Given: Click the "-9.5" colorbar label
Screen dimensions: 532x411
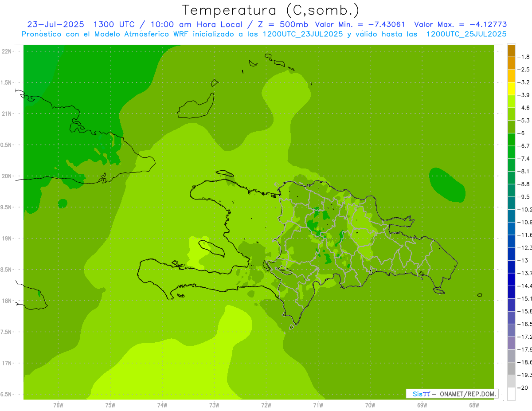Looking at the screenshot, I should pos(524,197).
